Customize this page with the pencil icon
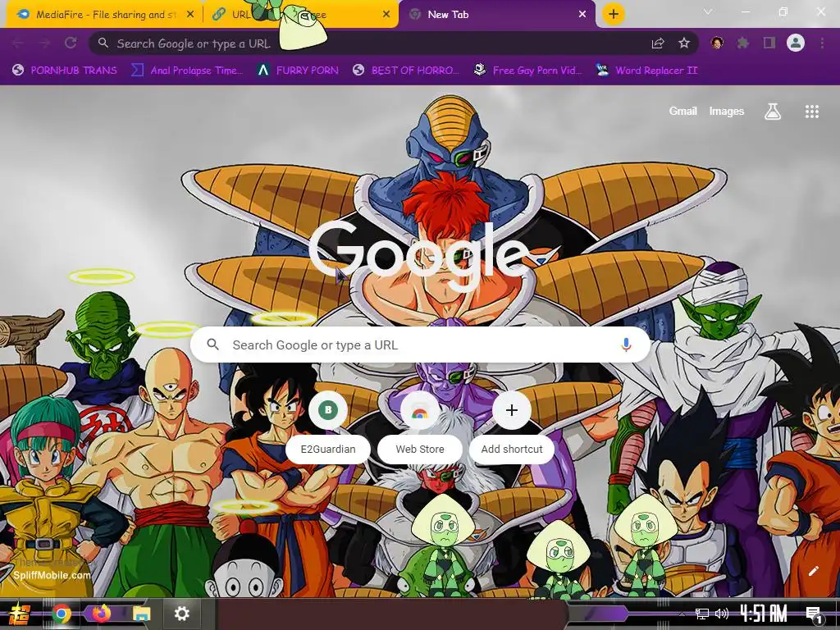This screenshot has width=840, height=630. (x=813, y=571)
